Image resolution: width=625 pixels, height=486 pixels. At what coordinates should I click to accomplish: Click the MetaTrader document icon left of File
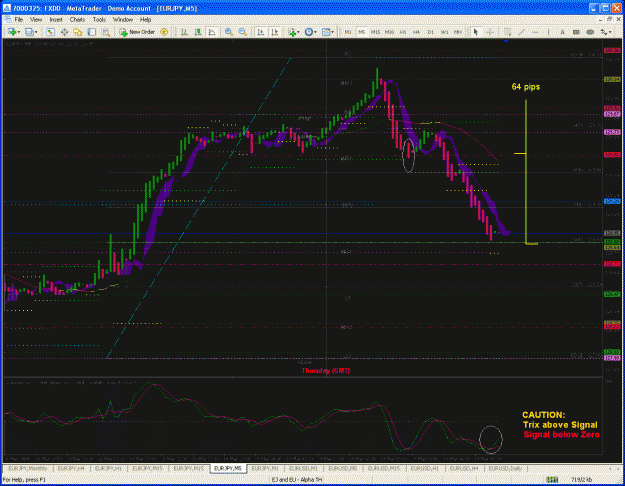coord(7,19)
